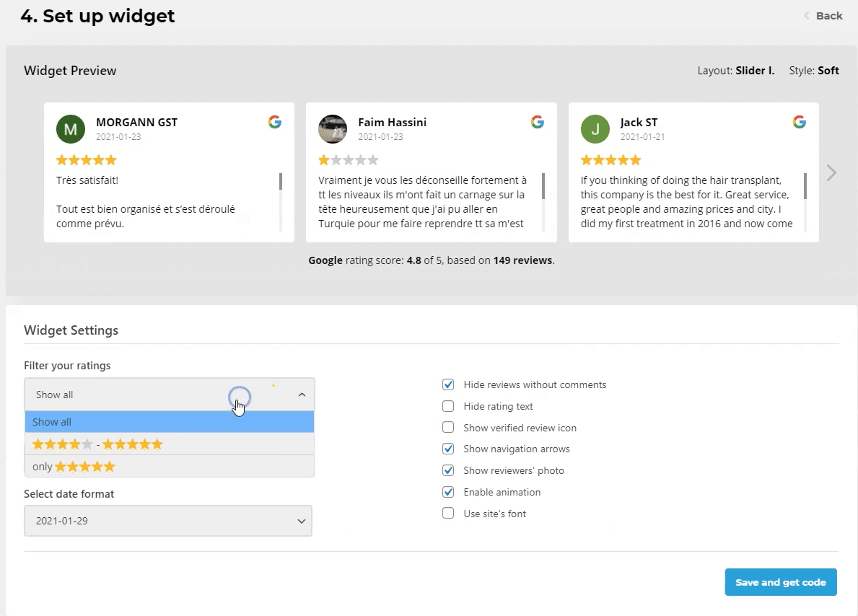Click the reviewer name MORGANN GST

[137, 122]
